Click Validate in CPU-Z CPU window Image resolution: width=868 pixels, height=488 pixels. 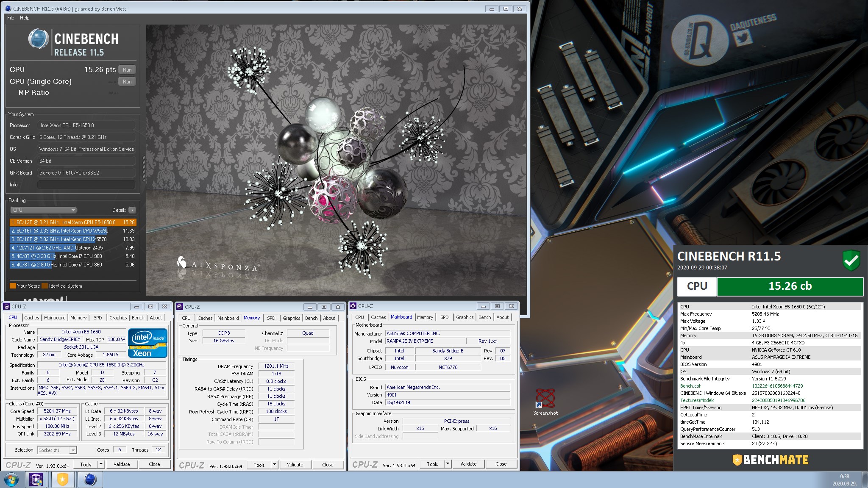point(122,464)
